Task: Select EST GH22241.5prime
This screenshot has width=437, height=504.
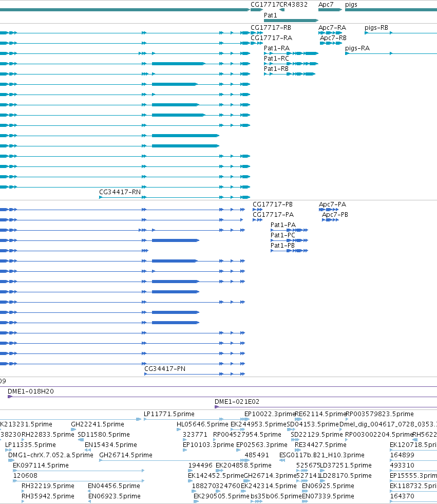Action: pos(98,424)
